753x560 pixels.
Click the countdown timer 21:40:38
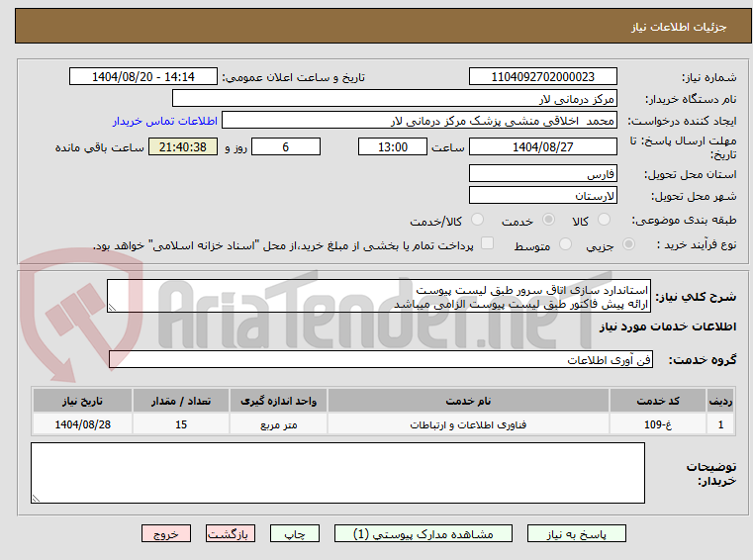click(183, 147)
